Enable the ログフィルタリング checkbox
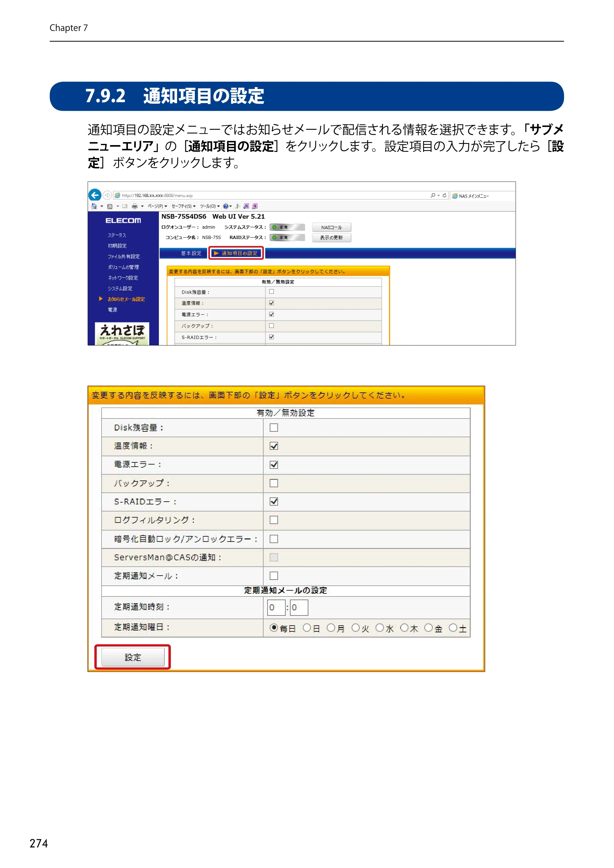 pyautogui.click(x=274, y=520)
